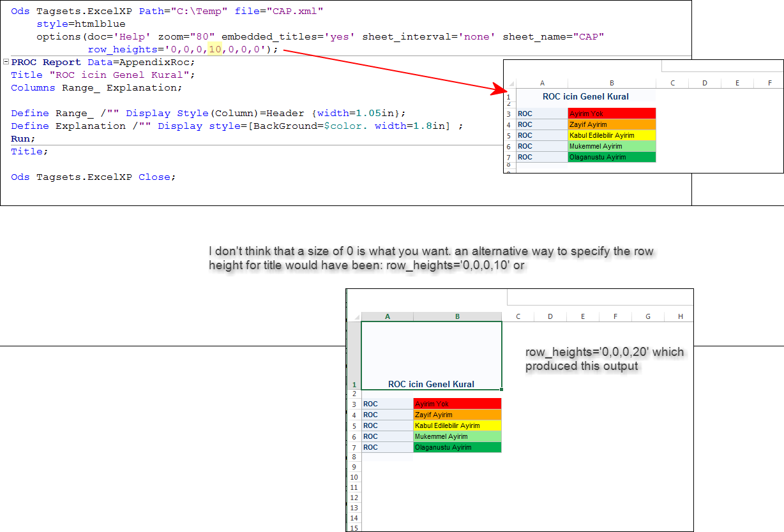Select column header H in the lower spreadsheet
The image size is (784, 532).
pyautogui.click(x=681, y=316)
